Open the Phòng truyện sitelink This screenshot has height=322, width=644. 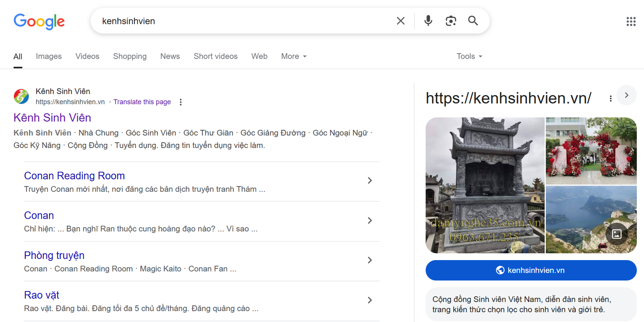click(54, 255)
